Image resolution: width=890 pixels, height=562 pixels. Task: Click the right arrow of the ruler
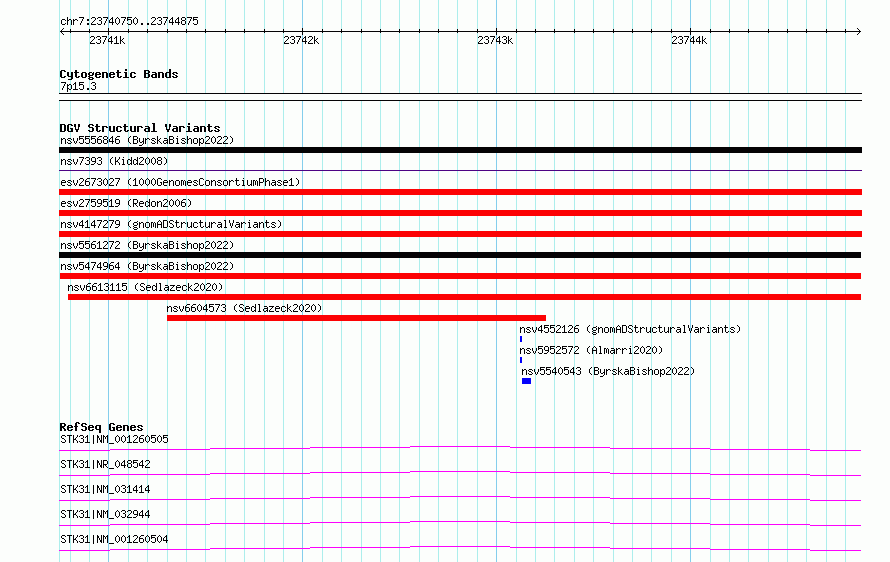[858, 31]
